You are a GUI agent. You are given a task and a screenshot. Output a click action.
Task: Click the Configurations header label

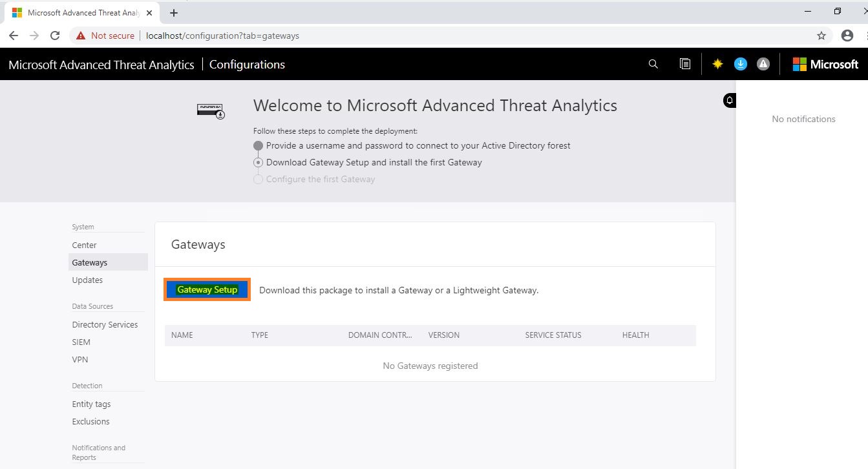(x=247, y=65)
